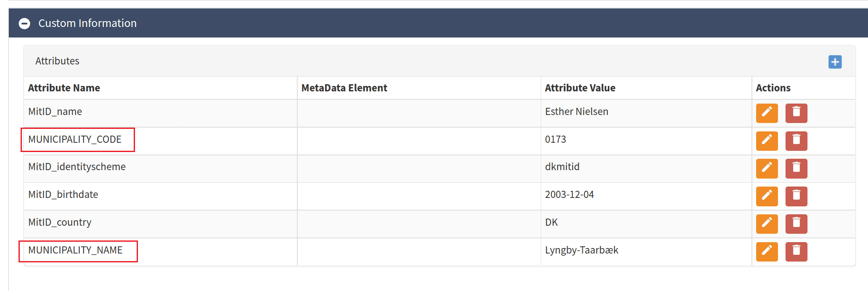Click the Custom Information header title

pyautogui.click(x=87, y=23)
